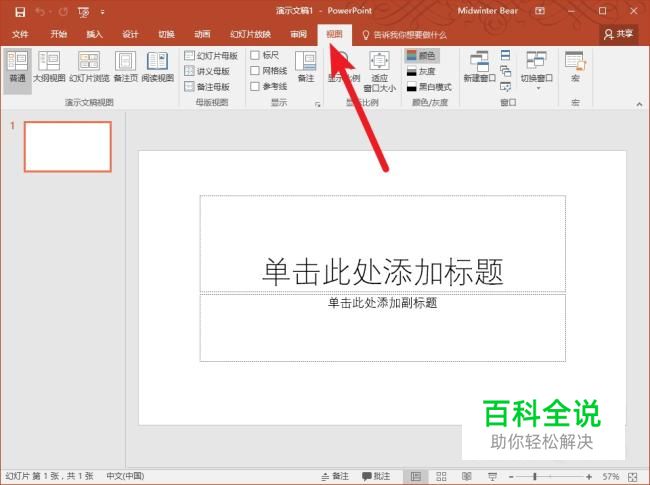This screenshot has height=485, width=650.
Task: Open Slide Sorter view (幻灯片浏览) from ribbon
Action: [x=89, y=66]
